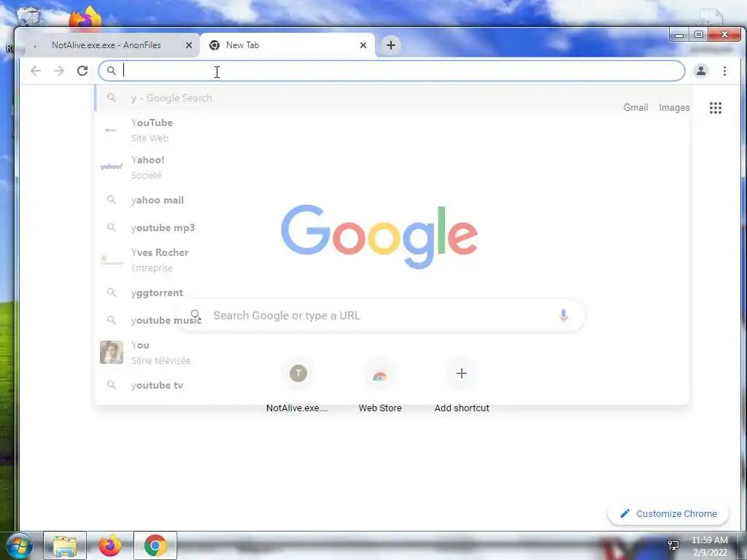Choose the Yahoo! Société suggestion
The width and height of the screenshot is (747, 560).
tap(392, 167)
